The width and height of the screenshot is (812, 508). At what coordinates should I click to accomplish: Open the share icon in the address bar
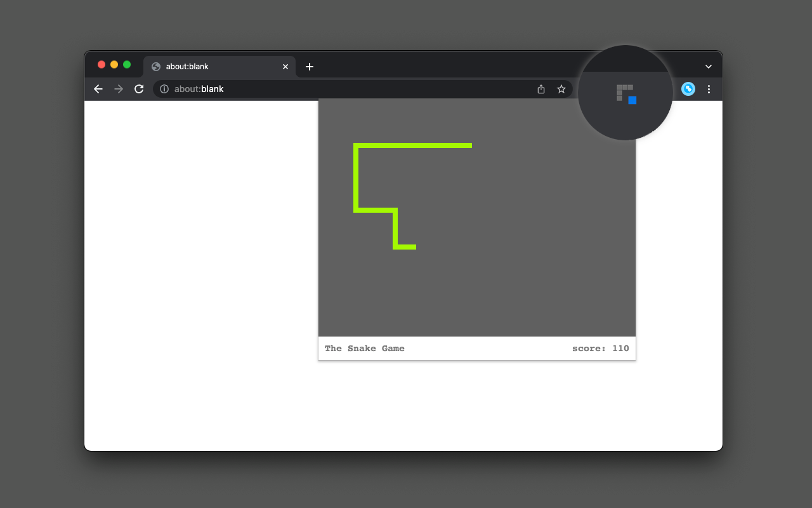coord(541,89)
